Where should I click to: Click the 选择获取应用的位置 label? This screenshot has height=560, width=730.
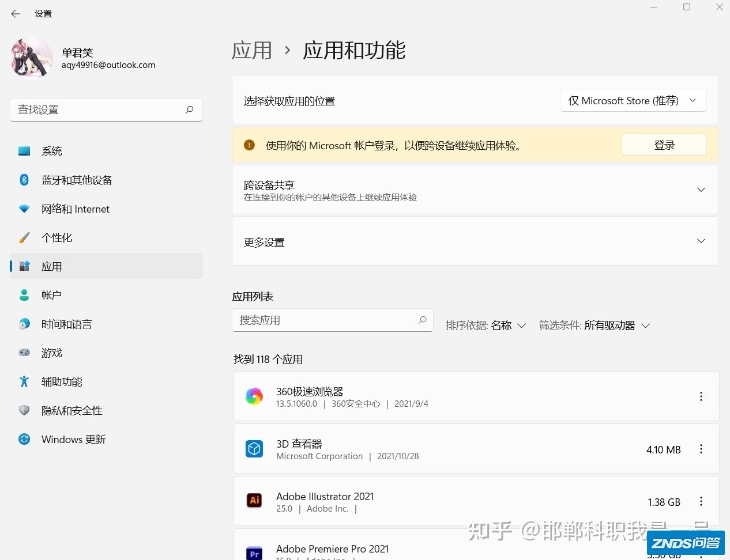click(289, 101)
